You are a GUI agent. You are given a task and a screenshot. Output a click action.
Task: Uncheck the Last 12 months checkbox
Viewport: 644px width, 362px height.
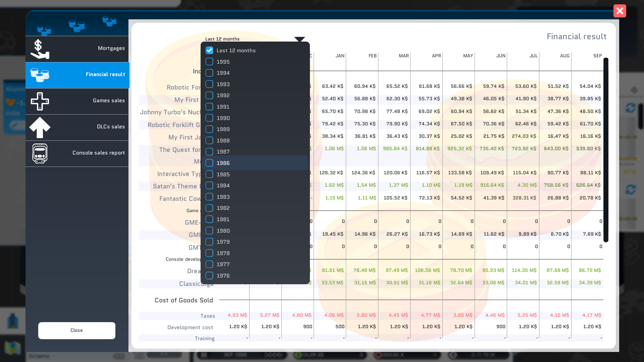[x=209, y=50]
